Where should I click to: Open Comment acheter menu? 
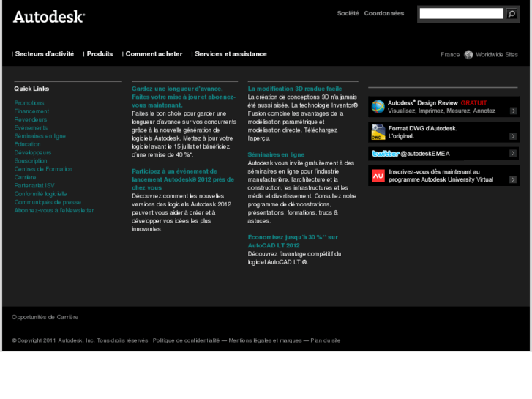coord(154,54)
